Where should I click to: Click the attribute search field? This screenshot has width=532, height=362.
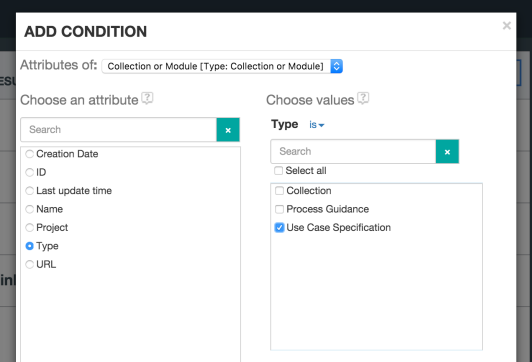pyautogui.click(x=118, y=130)
